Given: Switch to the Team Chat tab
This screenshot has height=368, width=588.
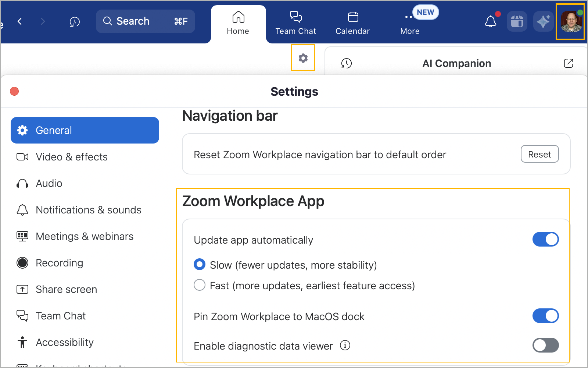Looking at the screenshot, I should point(295,23).
